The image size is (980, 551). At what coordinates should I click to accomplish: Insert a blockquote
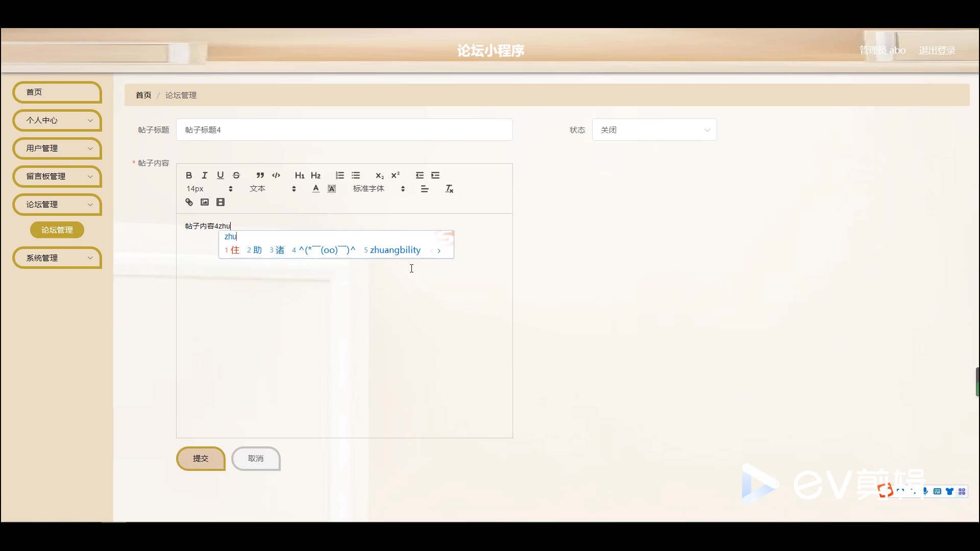[x=260, y=175]
